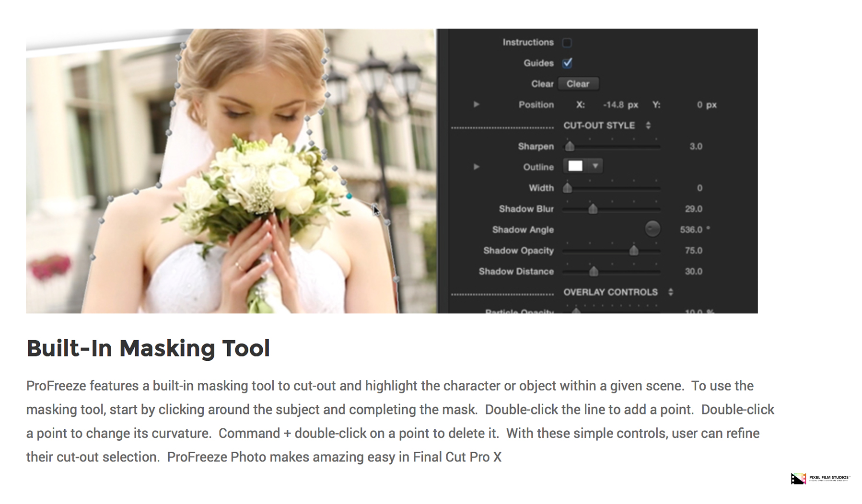Open the white Outline color swatch
The image size is (862, 504).
tap(575, 166)
